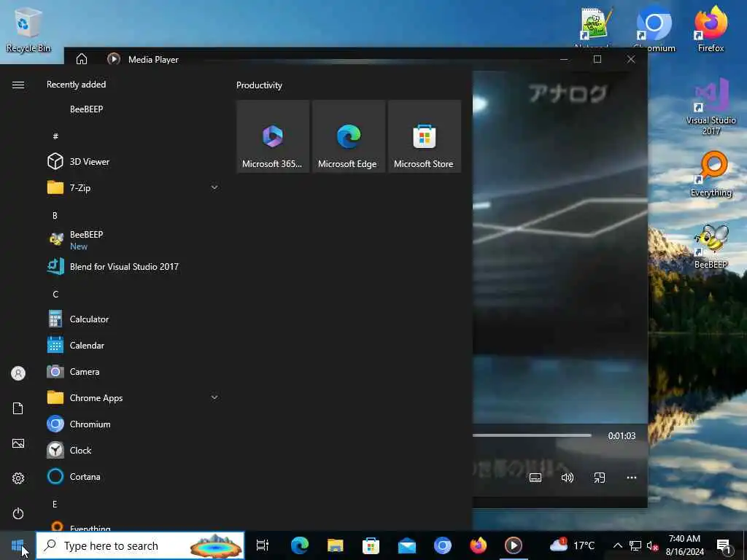747x560 pixels.
Task: Click the # section header
Action: click(55, 136)
